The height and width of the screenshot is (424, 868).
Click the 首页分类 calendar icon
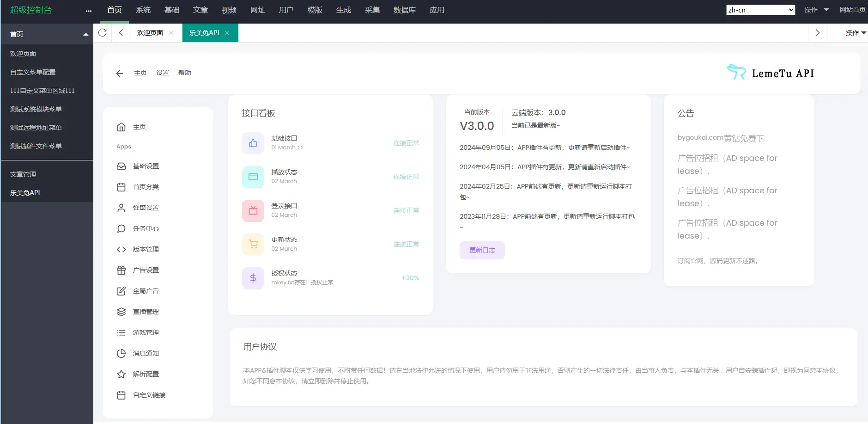[x=121, y=186]
